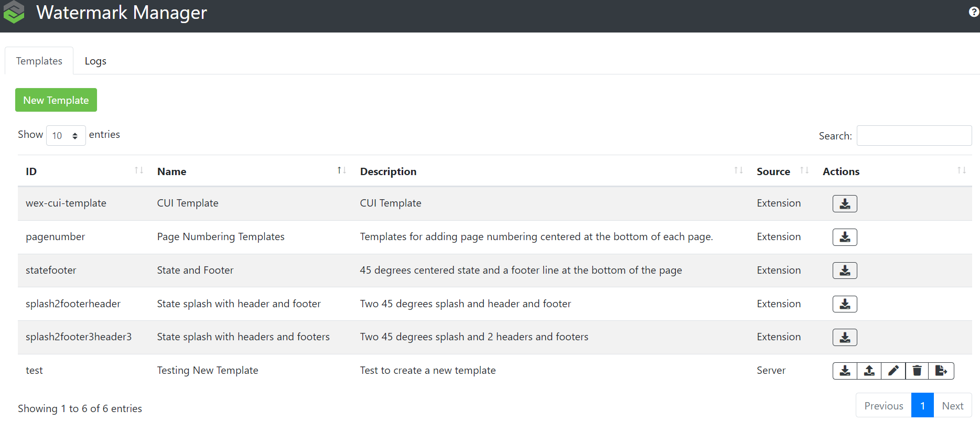This screenshot has height=421, width=980.
Task: Click the pagenumber description about page numbering
Action: 536,237
